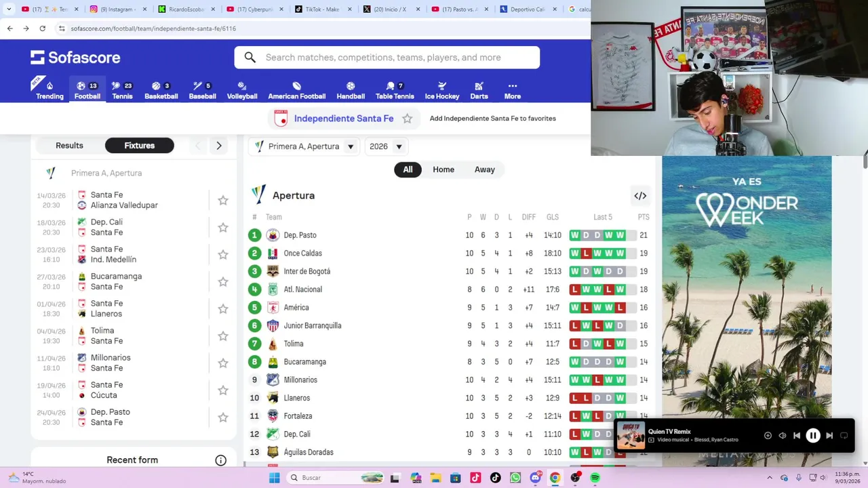Viewport: 868px width, 488px height.
Task: Skip to next track in media player
Action: click(x=829, y=436)
